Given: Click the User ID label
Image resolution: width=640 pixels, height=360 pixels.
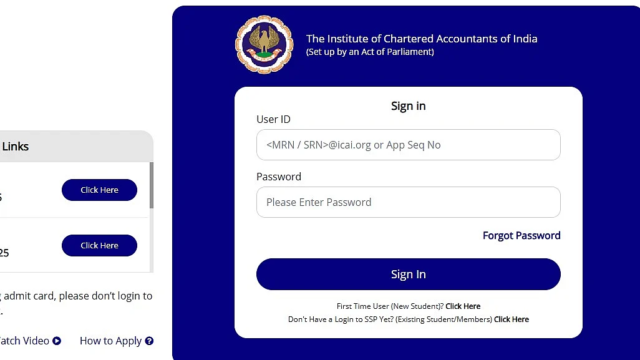Looking at the screenshot, I should (x=273, y=119).
